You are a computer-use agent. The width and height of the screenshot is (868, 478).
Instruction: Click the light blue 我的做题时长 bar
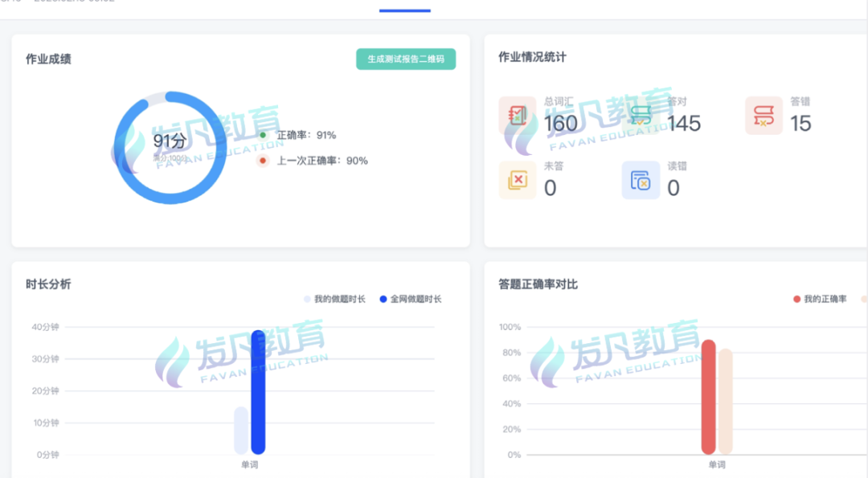point(241,431)
